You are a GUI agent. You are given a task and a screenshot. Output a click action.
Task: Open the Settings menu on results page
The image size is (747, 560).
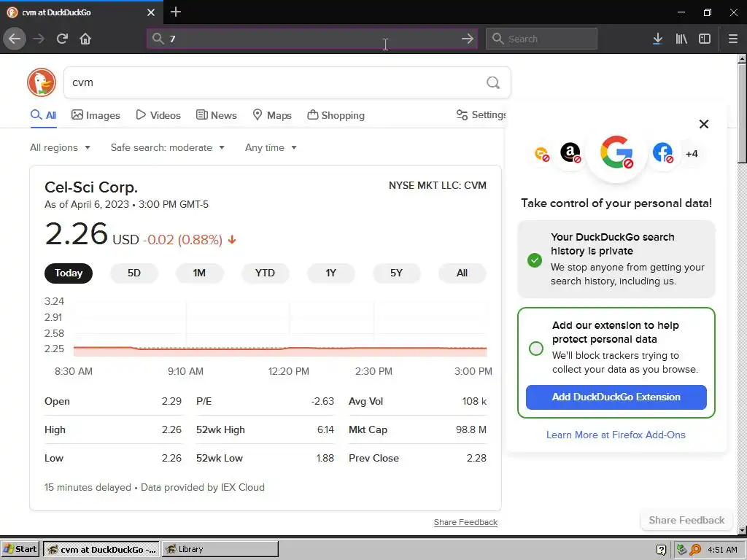(x=481, y=114)
